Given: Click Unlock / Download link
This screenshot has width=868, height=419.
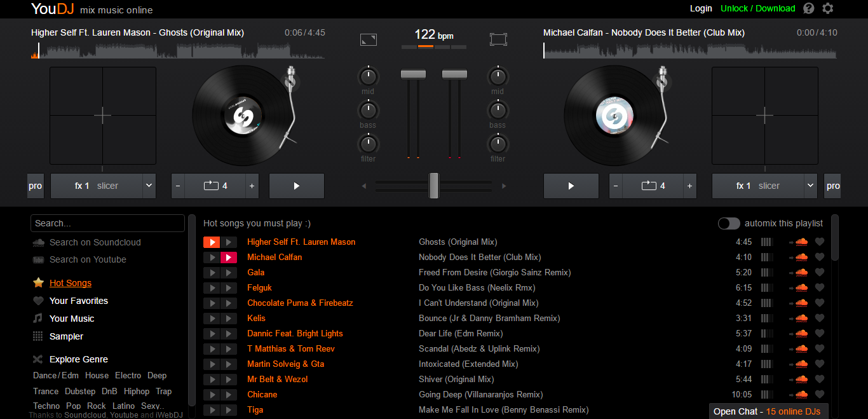Looking at the screenshot, I should pyautogui.click(x=758, y=8).
